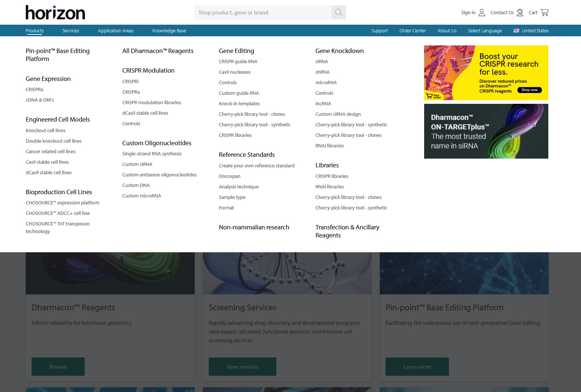Select Double knockout cell lines
Viewport: 581px width, 392px height.
point(54,141)
